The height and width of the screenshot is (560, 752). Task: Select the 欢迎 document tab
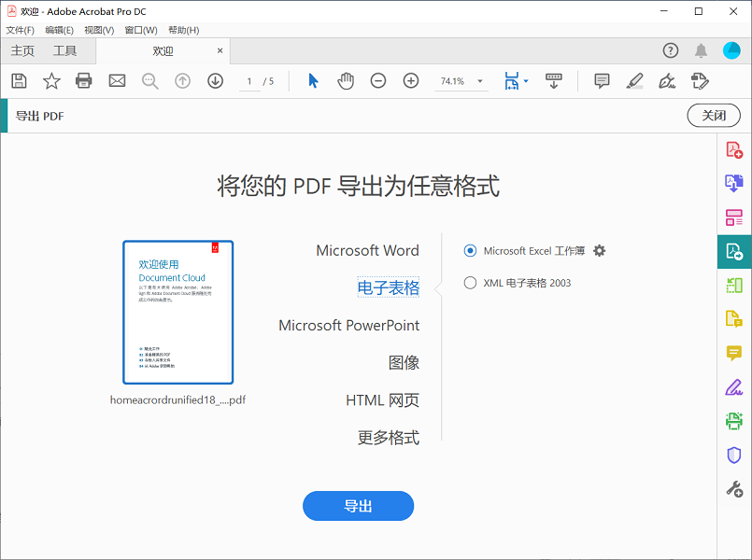click(163, 50)
